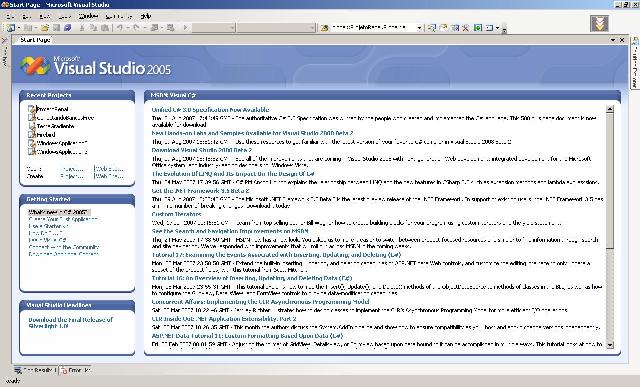Click the MSDN feed vertical scrollbar thumb
Viewport: 640px width, 387px height.
(x=610, y=180)
